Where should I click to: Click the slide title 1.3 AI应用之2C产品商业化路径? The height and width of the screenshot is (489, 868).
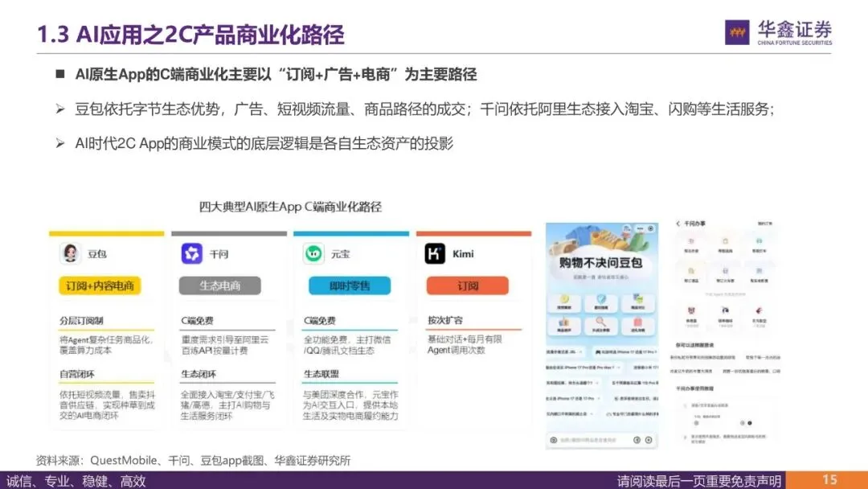pyautogui.click(x=190, y=35)
